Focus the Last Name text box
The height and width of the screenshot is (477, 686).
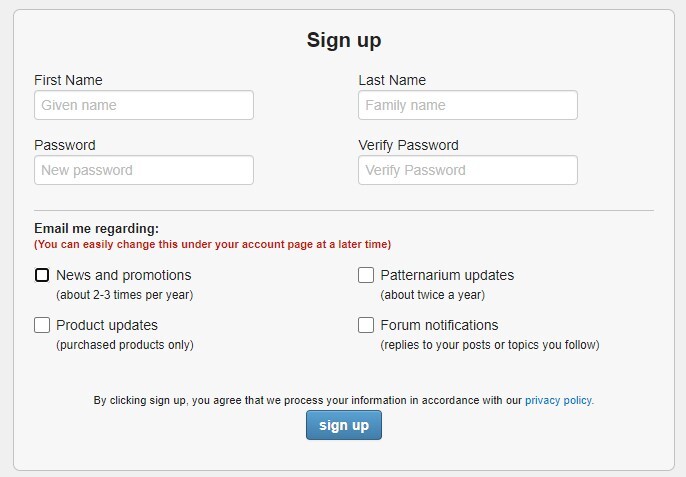click(x=467, y=105)
